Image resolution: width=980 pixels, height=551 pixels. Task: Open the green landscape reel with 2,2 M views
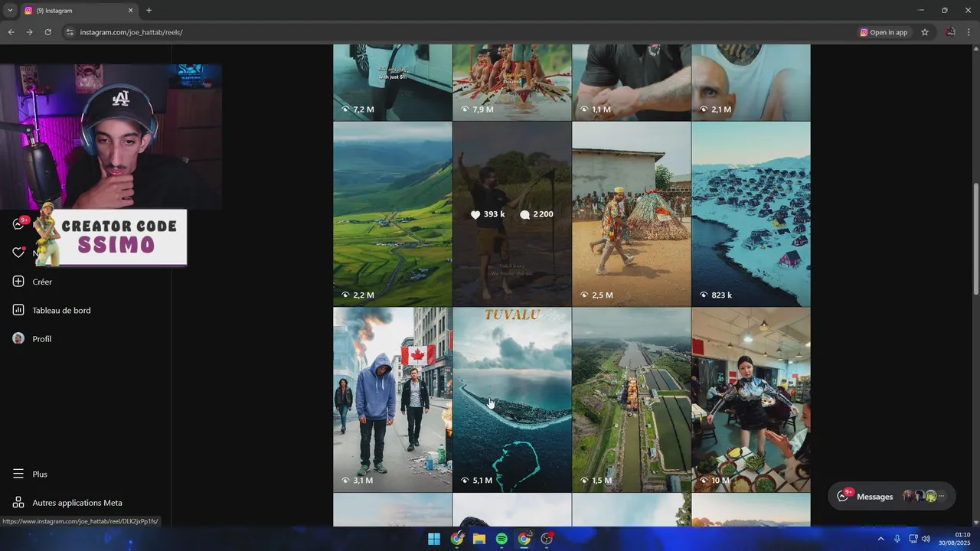pyautogui.click(x=392, y=214)
